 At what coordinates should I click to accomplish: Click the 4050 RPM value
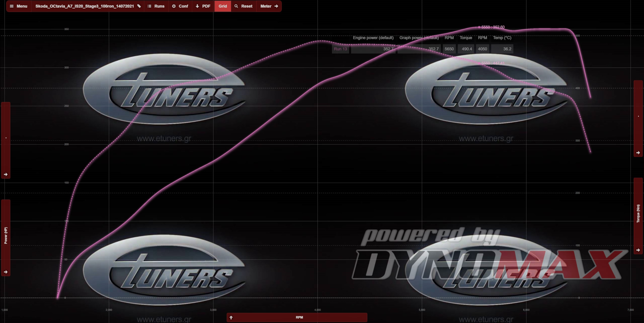[482, 49]
